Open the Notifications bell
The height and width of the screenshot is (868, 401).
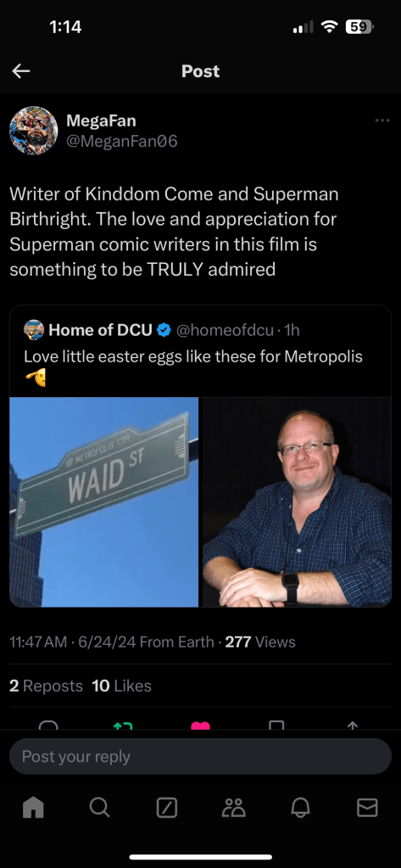pyautogui.click(x=300, y=809)
